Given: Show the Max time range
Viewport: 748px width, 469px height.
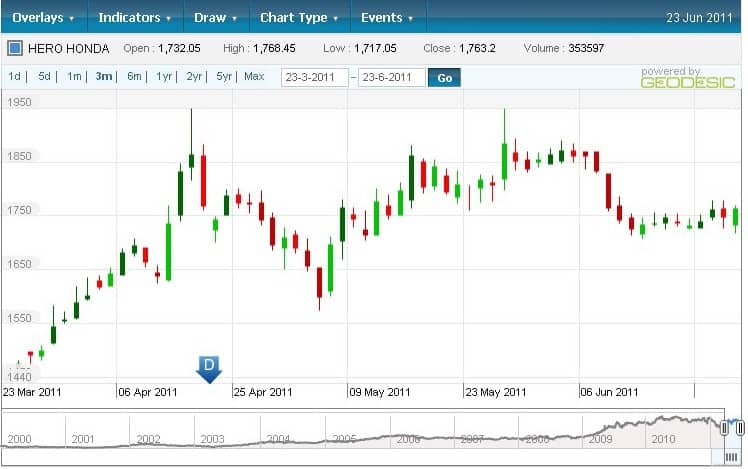Looking at the screenshot, I should coord(254,76).
